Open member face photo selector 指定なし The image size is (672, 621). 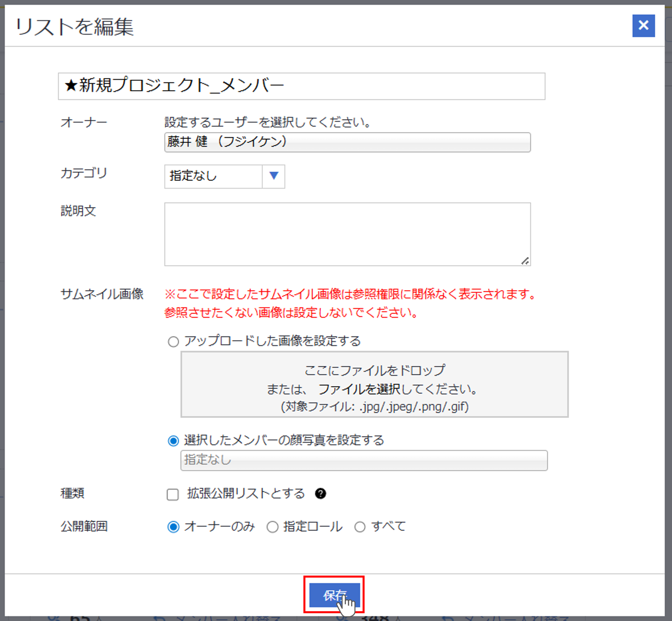[364, 460]
